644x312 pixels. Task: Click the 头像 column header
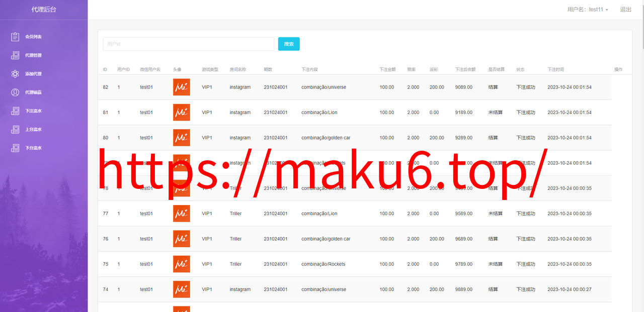click(x=177, y=69)
